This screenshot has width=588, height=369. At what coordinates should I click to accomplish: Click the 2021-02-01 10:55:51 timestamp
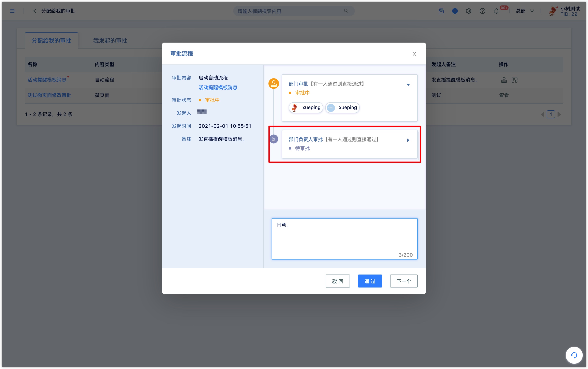[225, 126]
